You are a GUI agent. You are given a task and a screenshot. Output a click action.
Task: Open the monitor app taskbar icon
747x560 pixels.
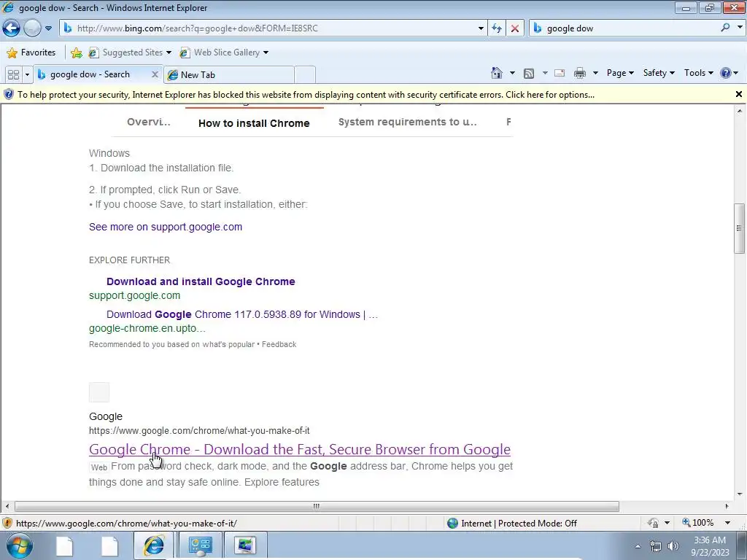(245, 545)
